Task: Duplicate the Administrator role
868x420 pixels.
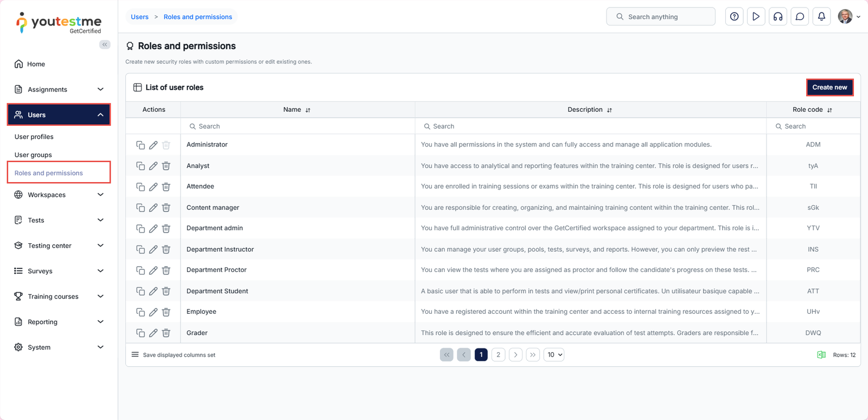Action: point(141,145)
